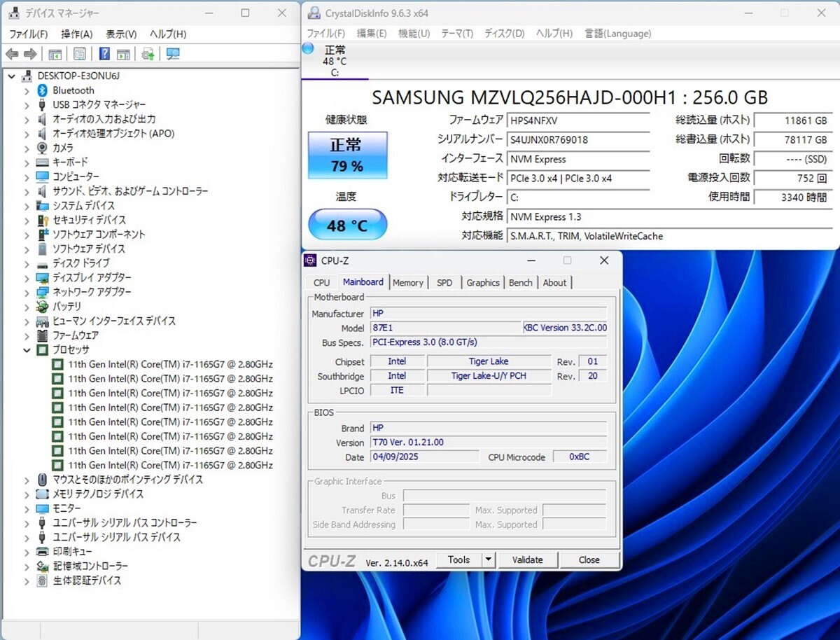The height and width of the screenshot is (640, 840).
Task: Select the first i7-1165G7 processor entry
Action: 170,364
